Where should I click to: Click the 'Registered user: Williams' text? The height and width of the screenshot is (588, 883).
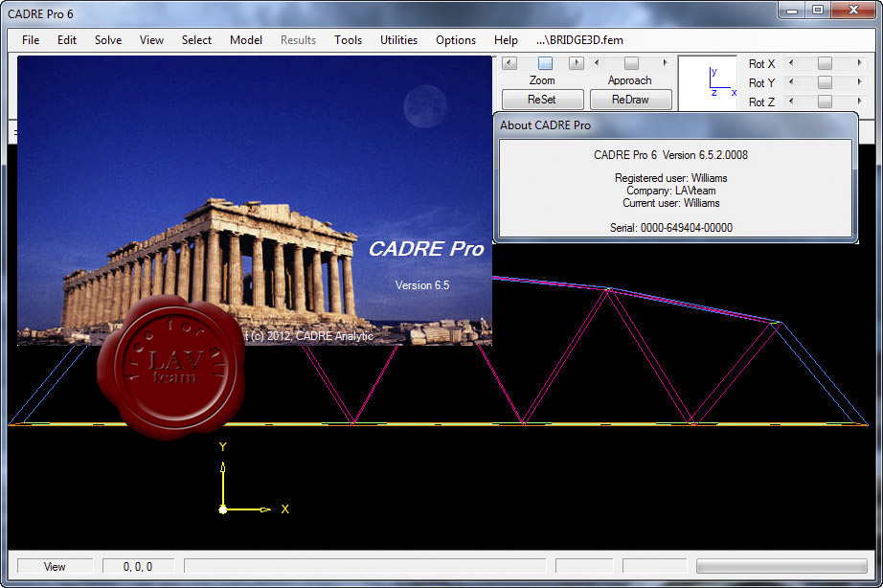(x=670, y=178)
